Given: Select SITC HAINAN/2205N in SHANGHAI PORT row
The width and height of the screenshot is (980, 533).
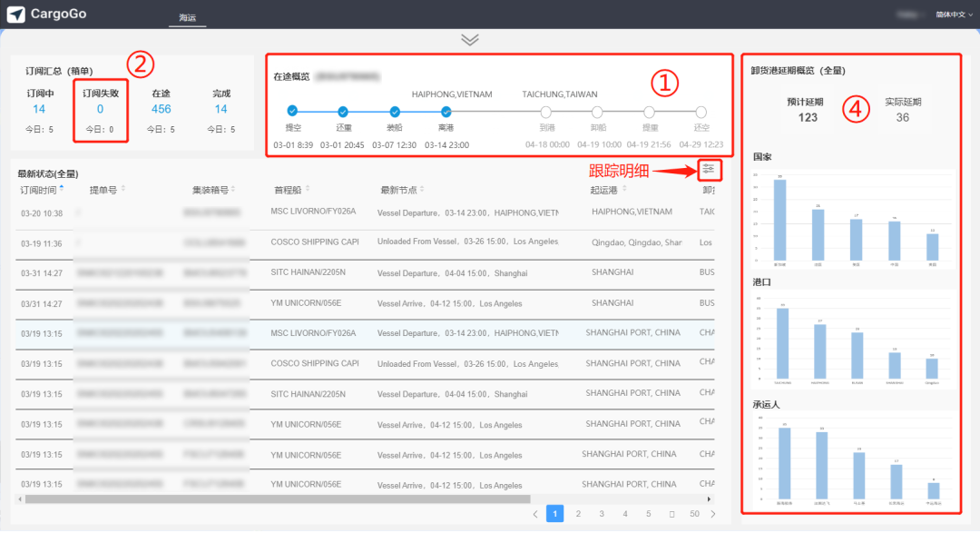Looking at the screenshot, I should pos(309,394).
